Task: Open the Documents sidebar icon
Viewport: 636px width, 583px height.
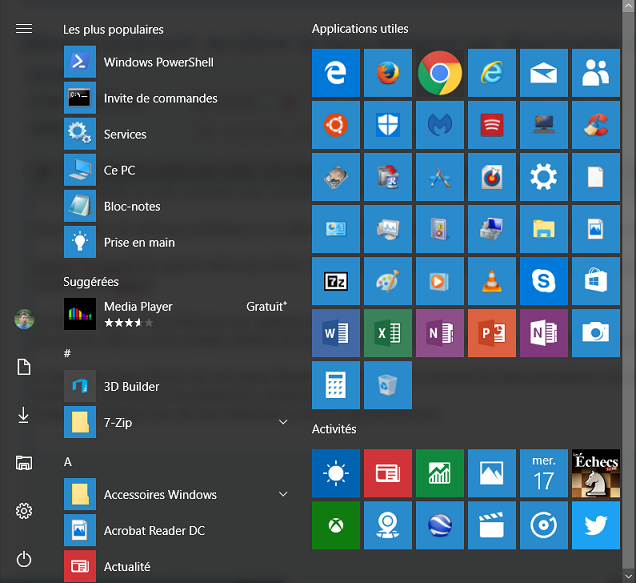Action: (24, 367)
